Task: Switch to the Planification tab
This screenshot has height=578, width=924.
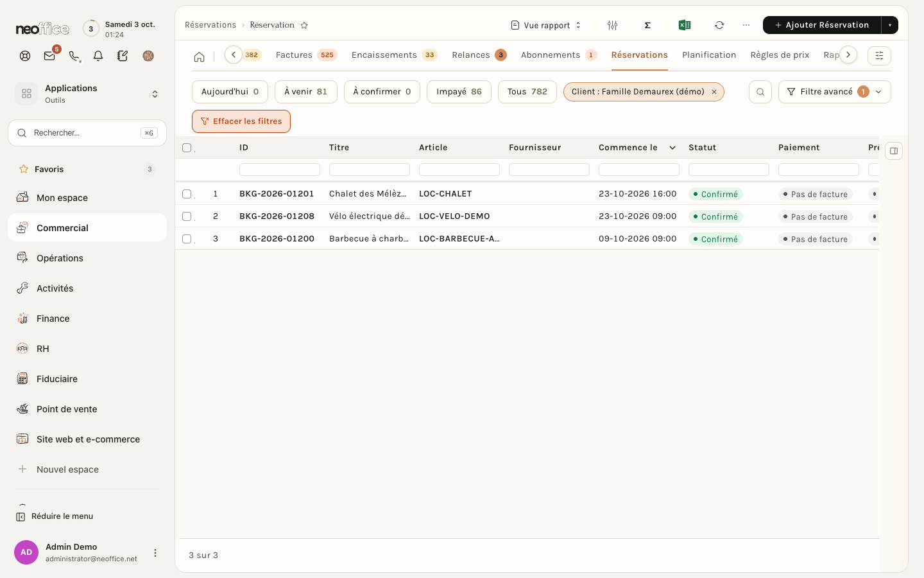Action: coord(709,55)
